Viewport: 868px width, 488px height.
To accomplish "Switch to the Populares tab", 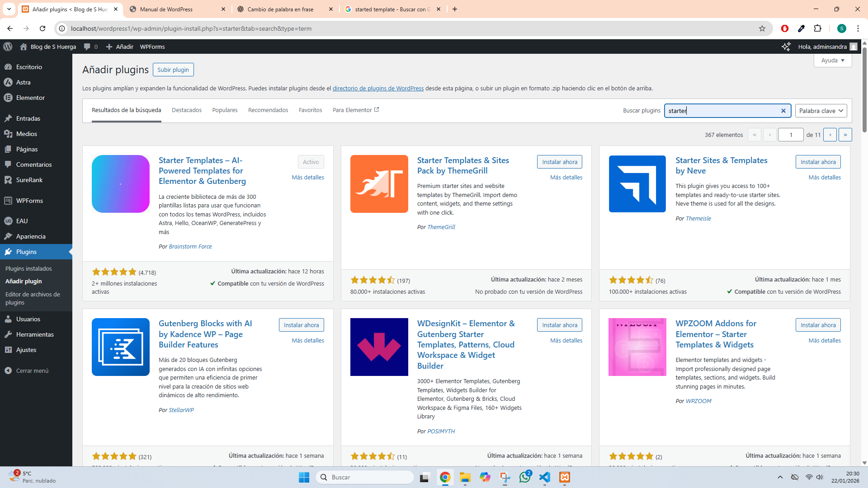I will point(225,110).
